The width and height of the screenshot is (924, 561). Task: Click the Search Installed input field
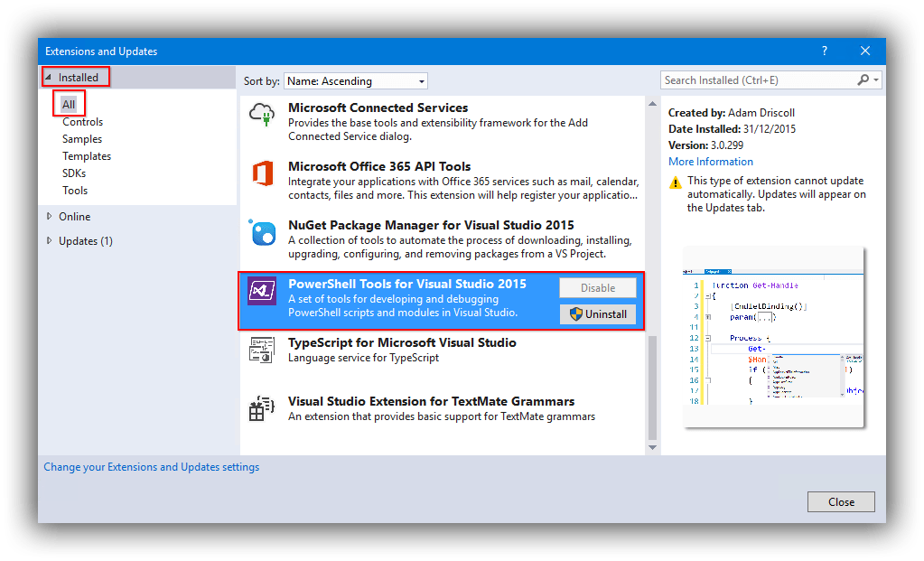coord(757,80)
